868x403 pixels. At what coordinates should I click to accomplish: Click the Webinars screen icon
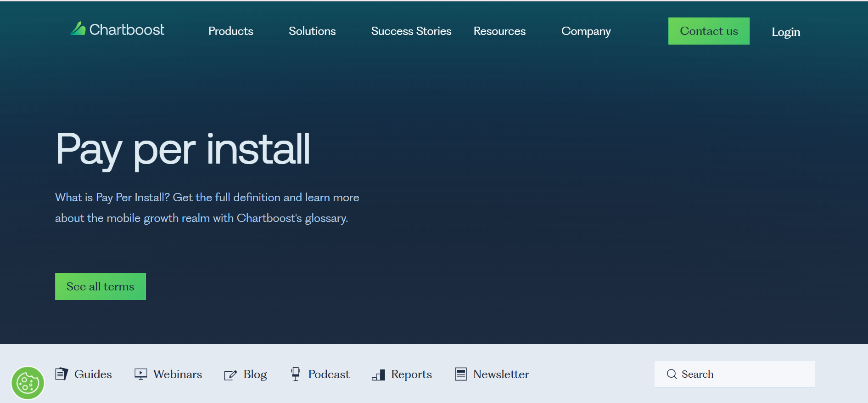point(141,374)
